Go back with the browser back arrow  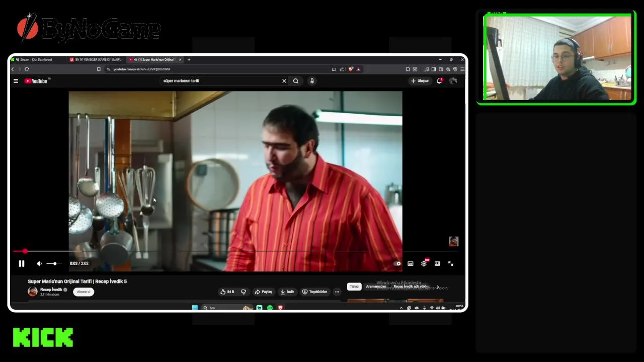click(13, 69)
